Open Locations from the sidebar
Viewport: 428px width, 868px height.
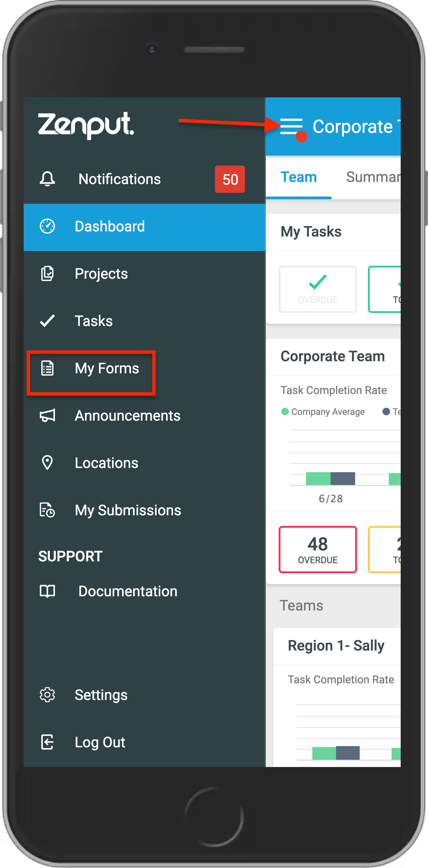144,463
